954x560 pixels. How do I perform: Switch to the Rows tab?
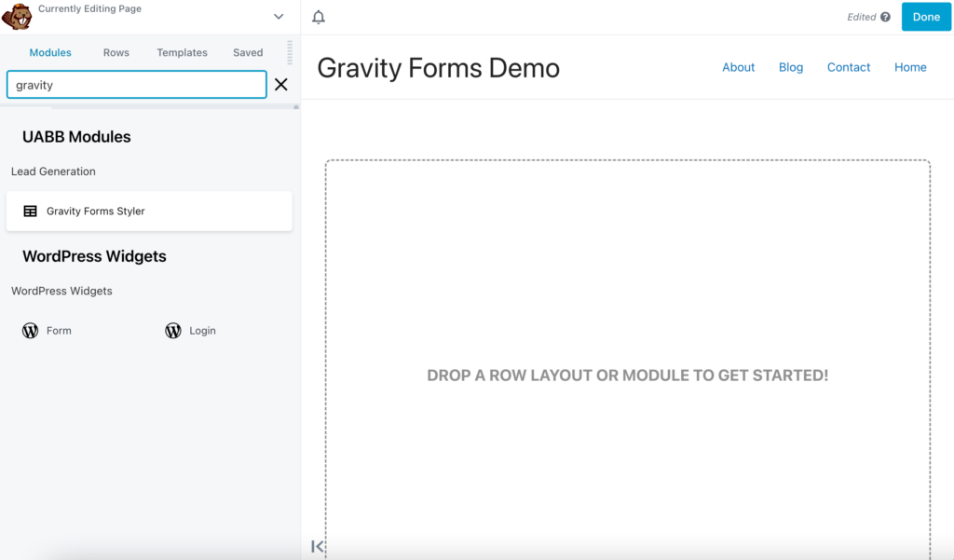coord(116,52)
